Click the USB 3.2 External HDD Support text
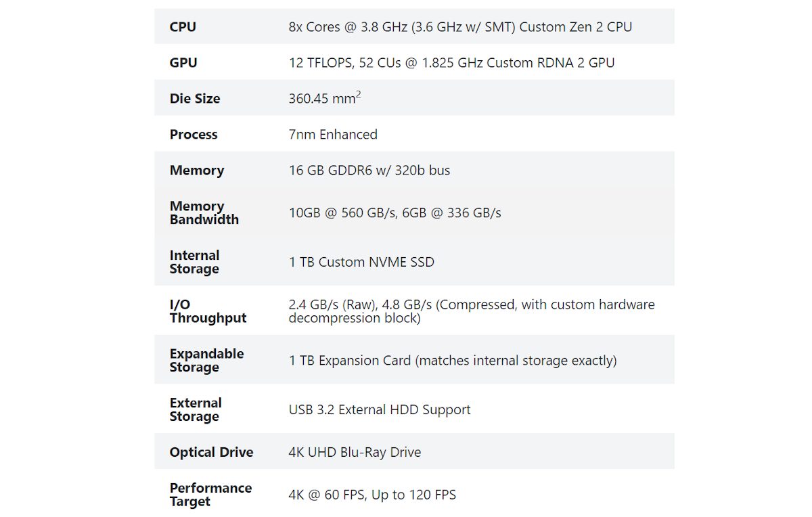This screenshot has height=517, width=812. [x=380, y=409]
